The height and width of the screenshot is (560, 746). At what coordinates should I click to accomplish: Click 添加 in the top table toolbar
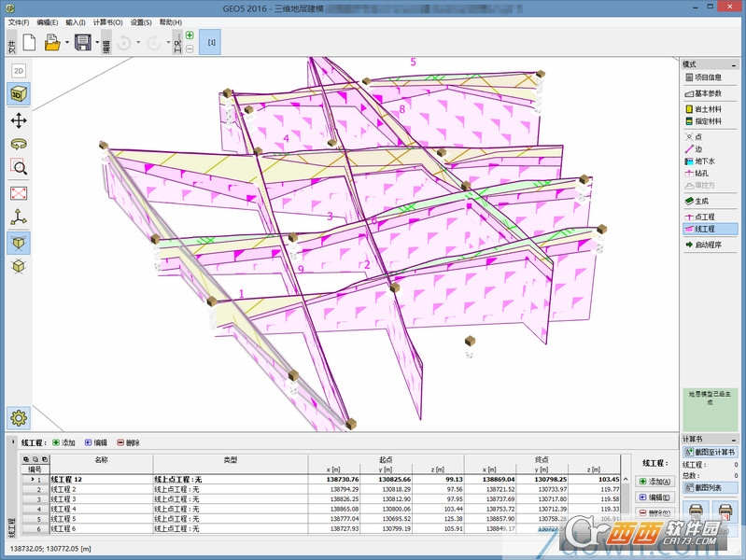63,442
